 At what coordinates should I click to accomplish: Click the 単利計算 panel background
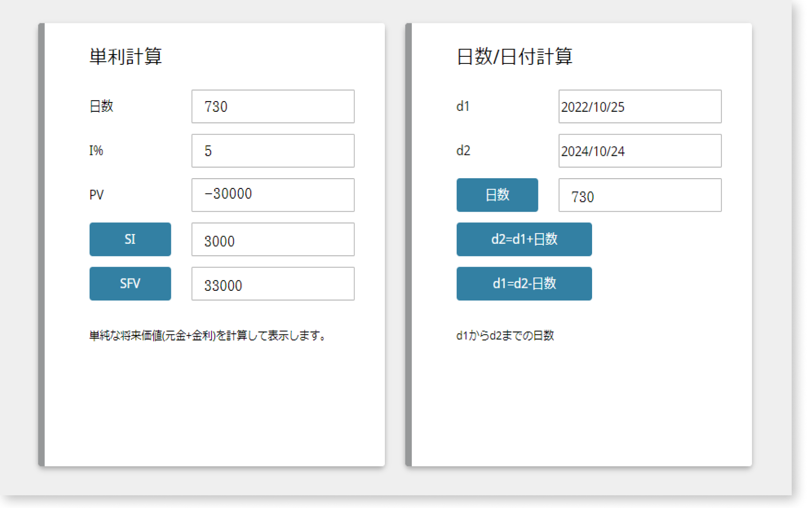(x=211, y=402)
